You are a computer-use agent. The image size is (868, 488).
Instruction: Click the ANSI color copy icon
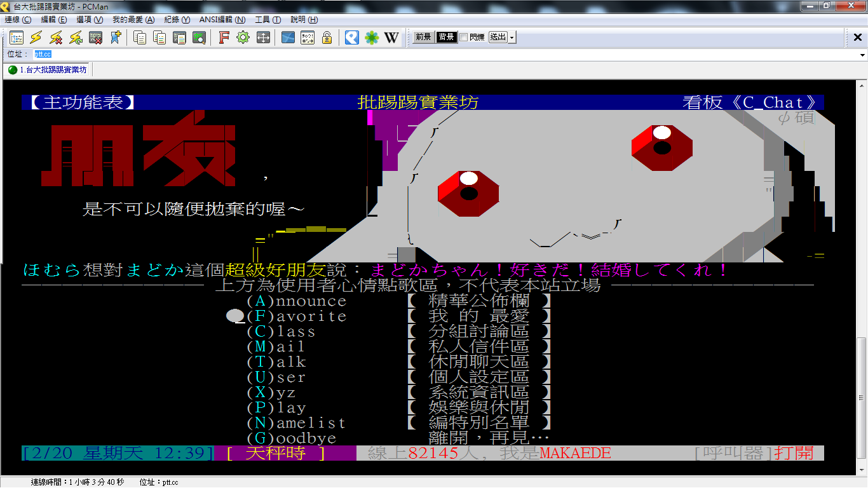159,37
